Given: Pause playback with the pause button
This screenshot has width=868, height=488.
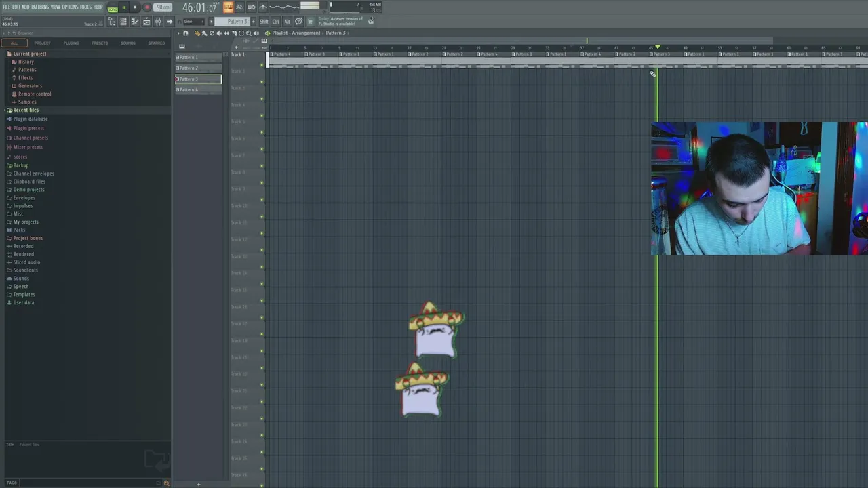Looking at the screenshot, I should point(124,7).
